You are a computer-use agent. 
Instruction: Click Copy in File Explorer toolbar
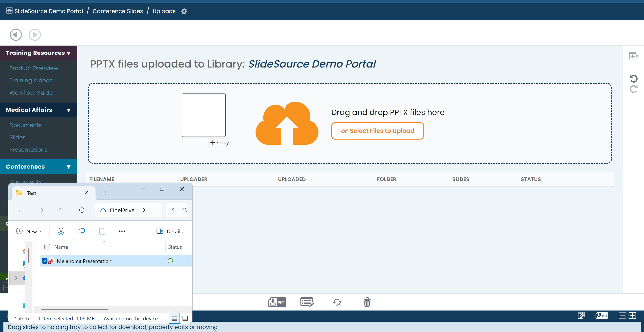point(82,231)
